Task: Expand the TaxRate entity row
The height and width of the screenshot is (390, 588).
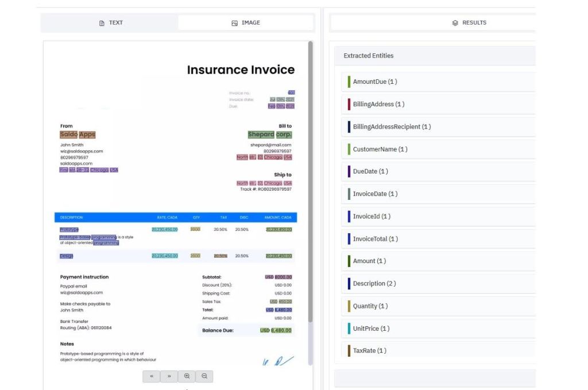Action: 435,350
